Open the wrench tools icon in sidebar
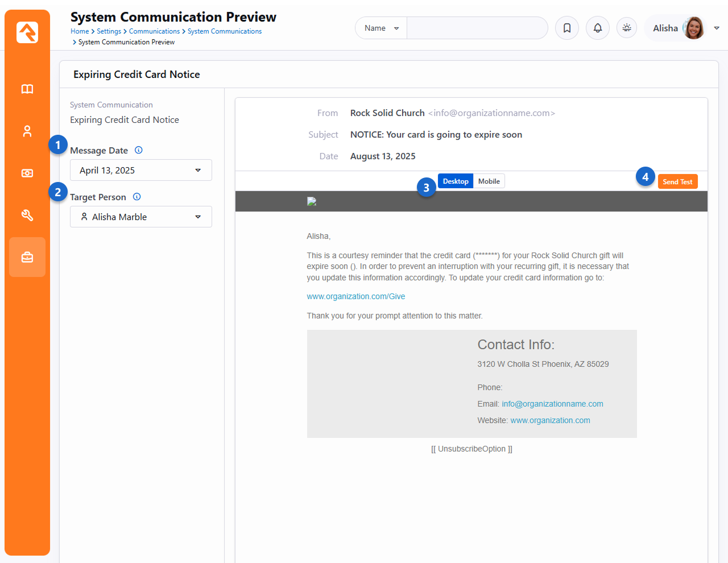Viewport: 728px width, 563px height. pos(27,216)
